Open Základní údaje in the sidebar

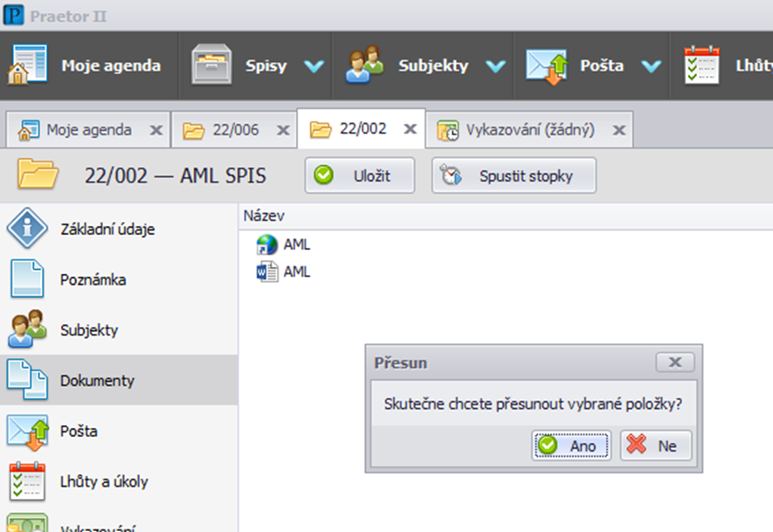point(107,230)
